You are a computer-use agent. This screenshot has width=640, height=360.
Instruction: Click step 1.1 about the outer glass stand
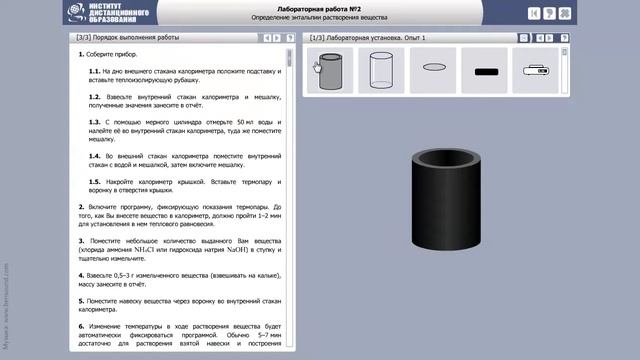click(x=185, y=76)
